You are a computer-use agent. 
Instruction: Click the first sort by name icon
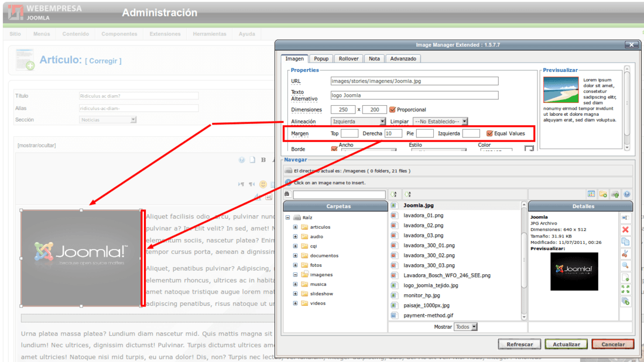tap(393, 194)
